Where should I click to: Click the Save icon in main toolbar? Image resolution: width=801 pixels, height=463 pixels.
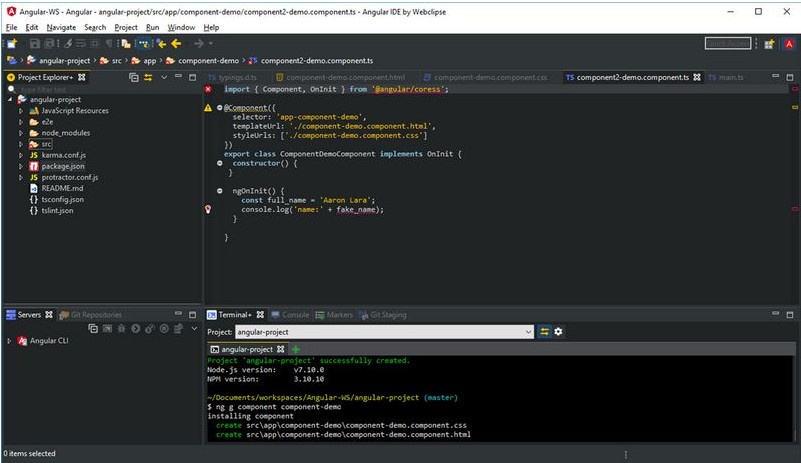[x=35, y=44]
